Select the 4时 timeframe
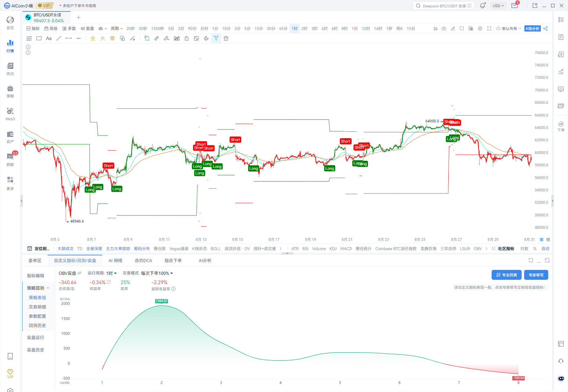This screenshot has width=568, height=392. 324,28
